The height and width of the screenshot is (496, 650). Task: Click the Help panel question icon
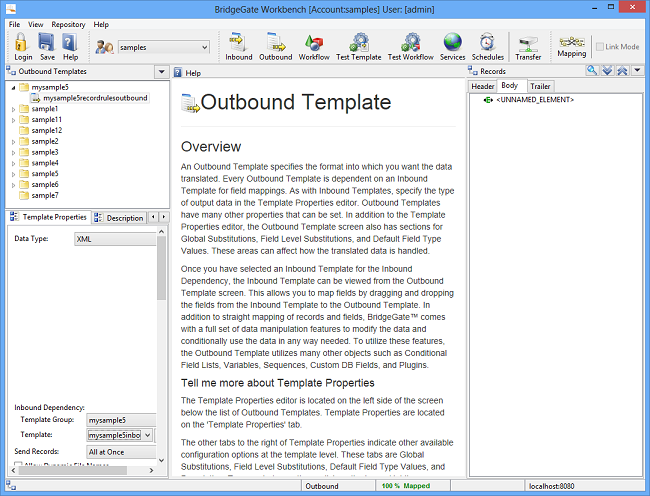(x=178, y=73)
